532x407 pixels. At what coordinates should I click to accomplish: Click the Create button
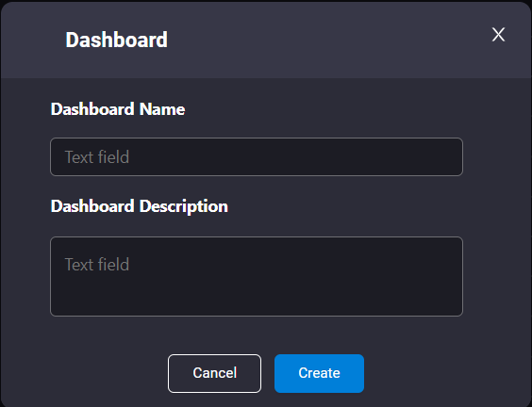(x=319, y=373)
